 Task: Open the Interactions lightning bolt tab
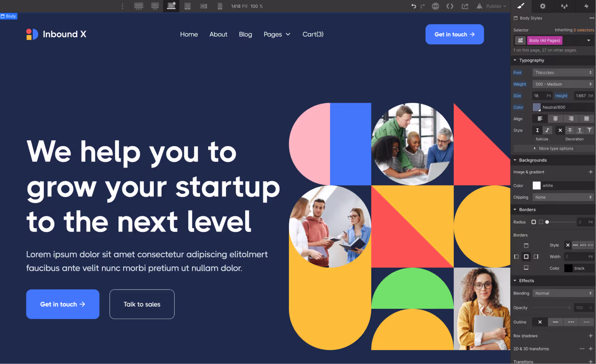pyautogui.click(x=586, y=6)
